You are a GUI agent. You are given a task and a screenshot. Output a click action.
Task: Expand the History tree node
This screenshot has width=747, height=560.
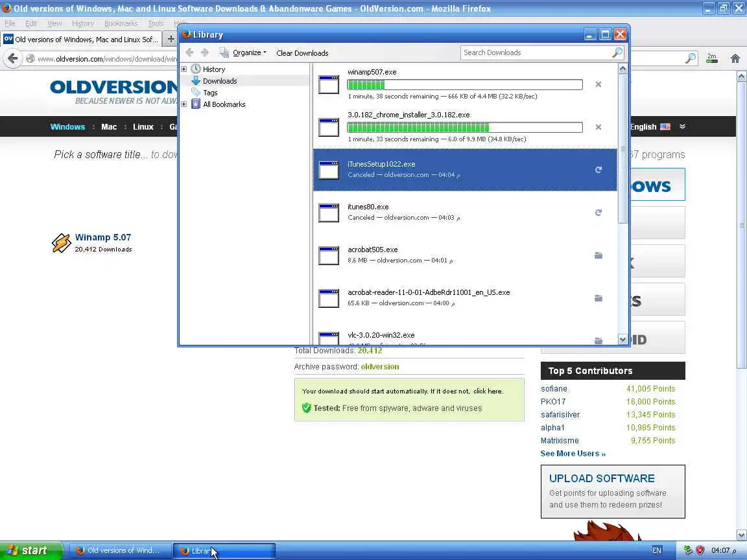coord(184,69)
